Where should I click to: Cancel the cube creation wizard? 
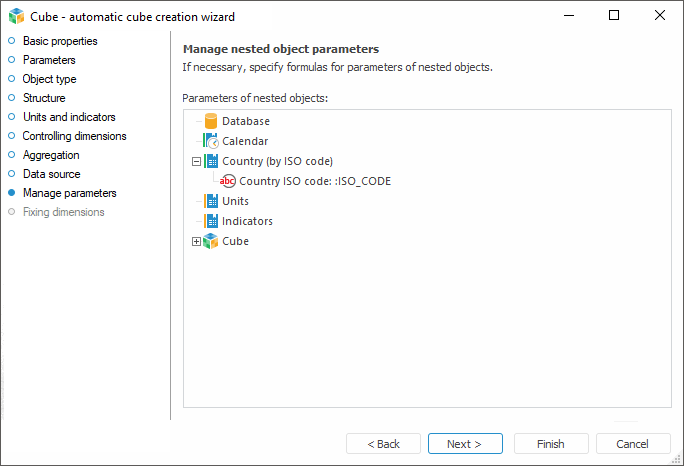[x=632, y=444]
